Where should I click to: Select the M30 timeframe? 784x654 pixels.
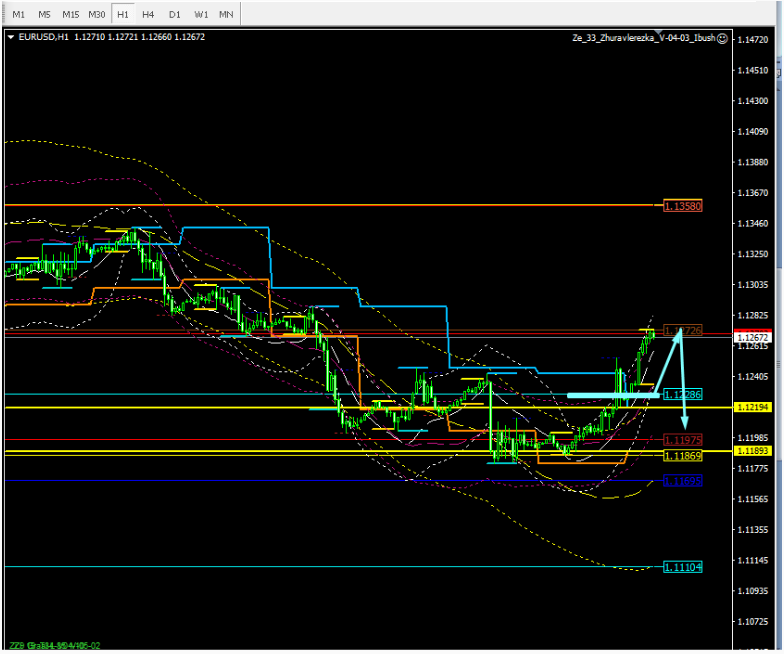pos(96,14)
